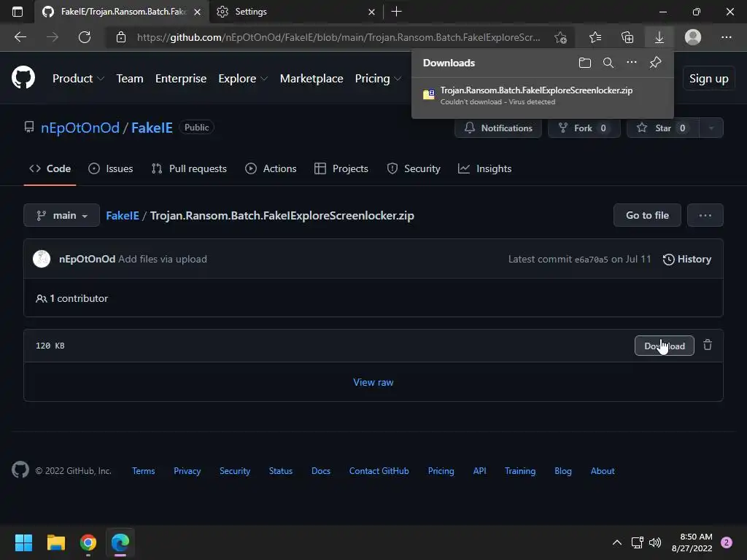Open the commit History link

pos(687,259)
